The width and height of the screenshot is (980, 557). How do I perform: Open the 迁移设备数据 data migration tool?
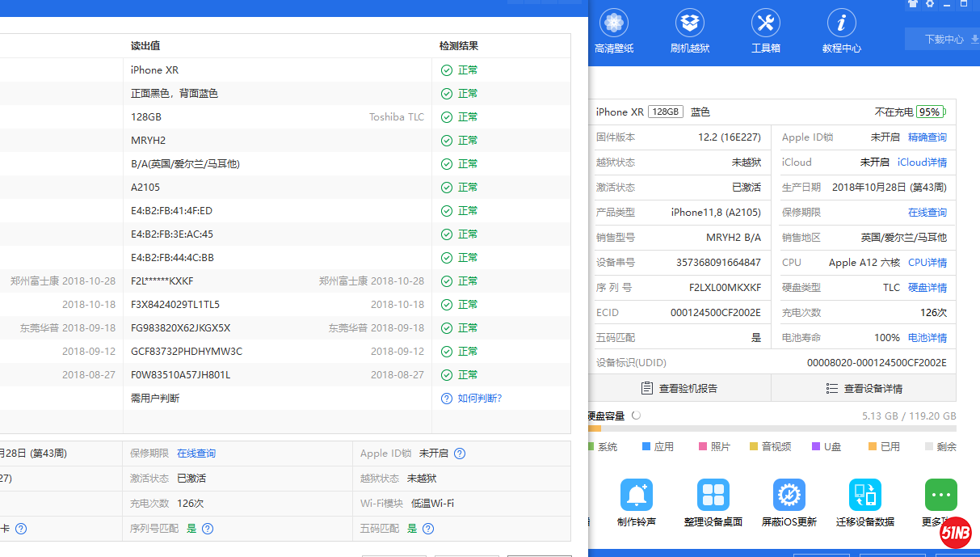pos(864,503)
